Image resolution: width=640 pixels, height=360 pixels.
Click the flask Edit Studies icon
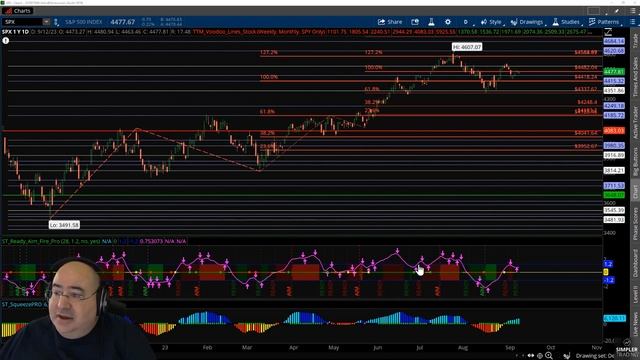point(431,22)
